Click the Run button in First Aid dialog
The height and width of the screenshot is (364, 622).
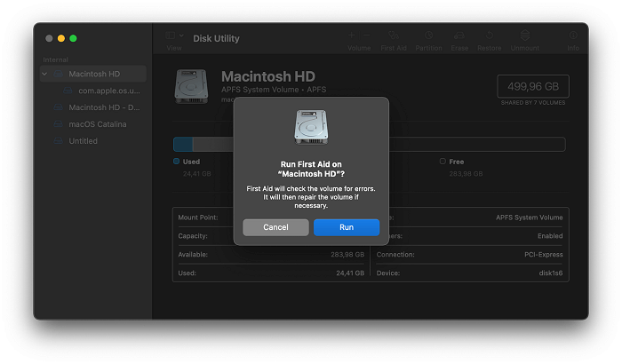(x=347, y=227)
